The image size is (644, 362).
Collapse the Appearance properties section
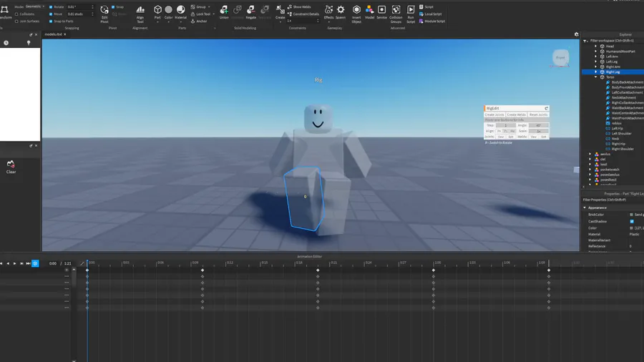tap(585, 207)
